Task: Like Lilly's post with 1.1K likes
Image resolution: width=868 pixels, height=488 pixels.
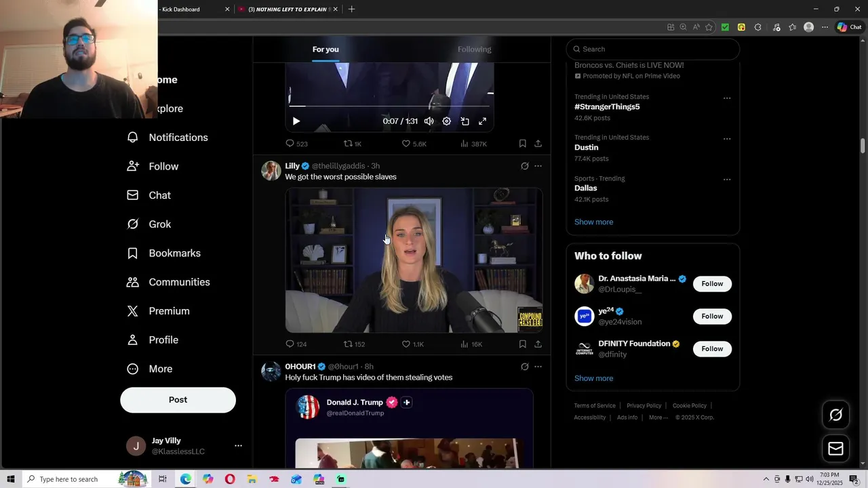Action: [413, 344]
